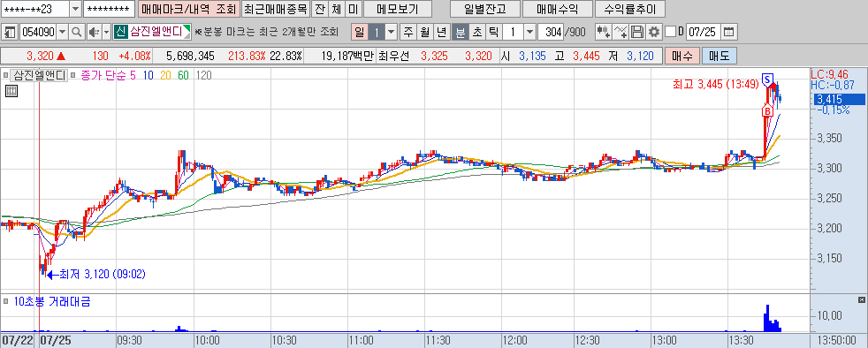The width and height of the screenshot is (868, 348).
Task: Expand the minute interval dropdown arrow
Action: pos(529,32)
